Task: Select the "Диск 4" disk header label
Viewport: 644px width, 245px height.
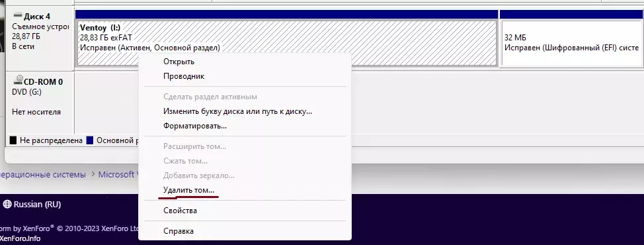Action: tap(37, 17)
